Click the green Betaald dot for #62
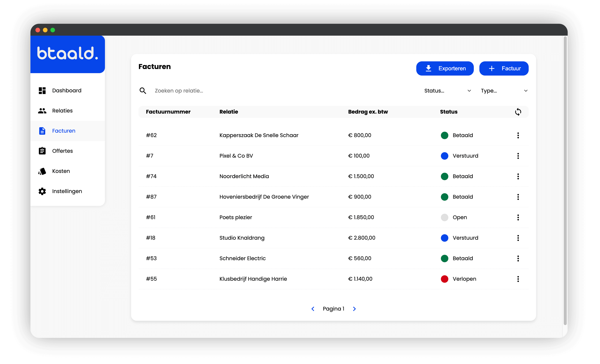The image size is (600, 364). (444, 135)
